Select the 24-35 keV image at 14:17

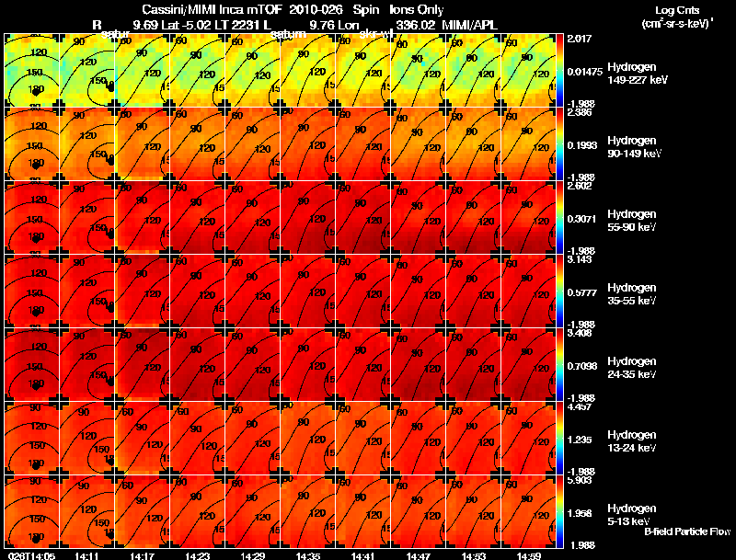(143, 365)
